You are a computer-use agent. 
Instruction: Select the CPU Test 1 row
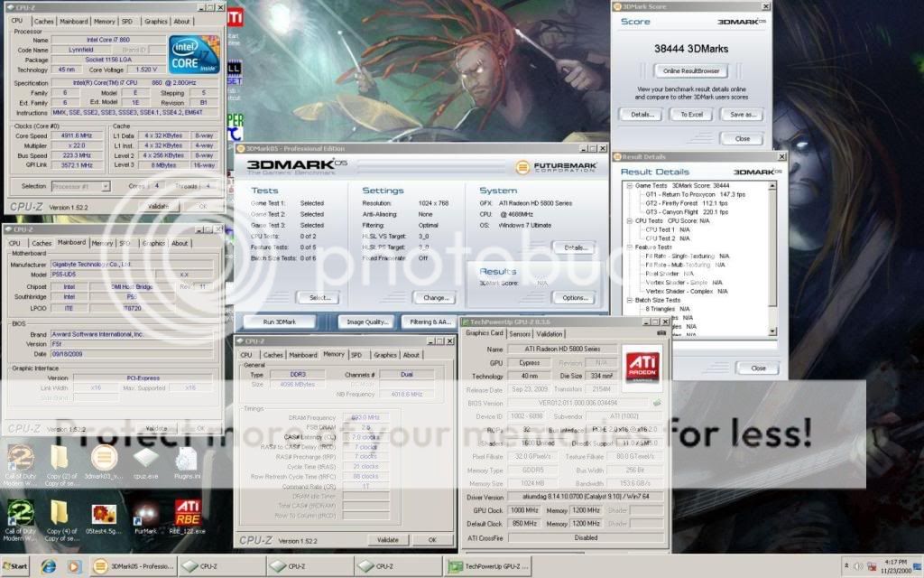click(667, 229)
